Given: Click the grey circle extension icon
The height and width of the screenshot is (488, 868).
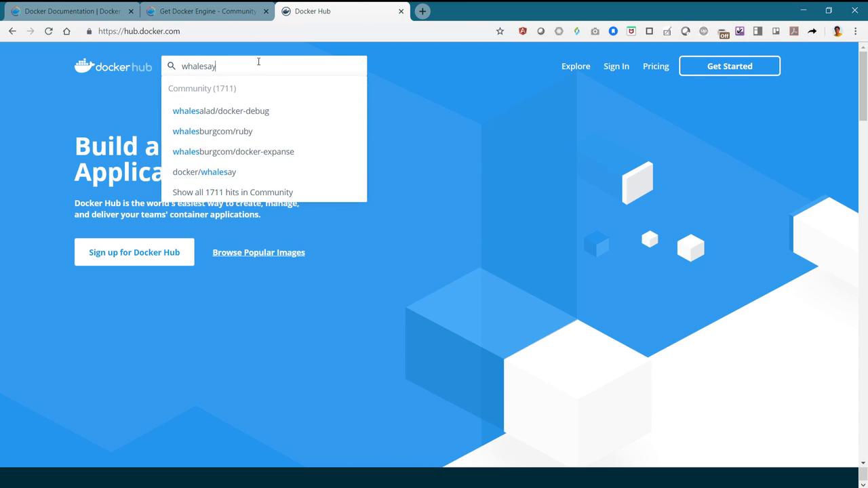Looking at the screenshot, I should tap(540, 31).
